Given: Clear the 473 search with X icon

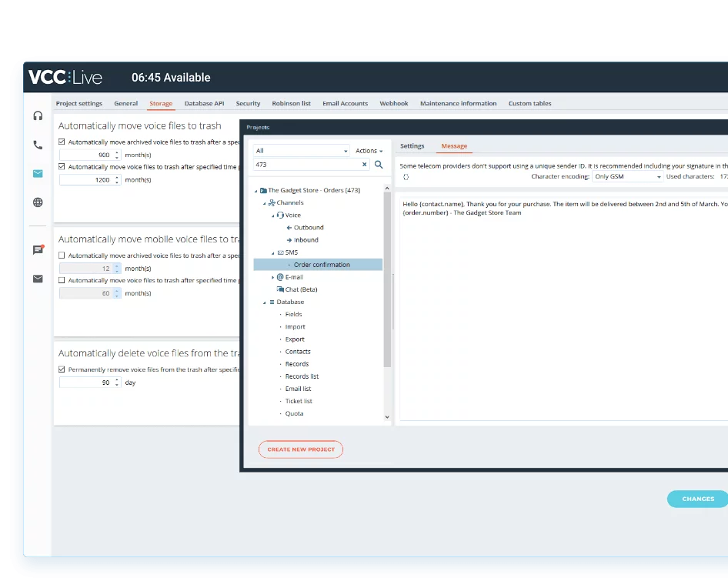Looking at the screenshot, I should tap(365, 165).
